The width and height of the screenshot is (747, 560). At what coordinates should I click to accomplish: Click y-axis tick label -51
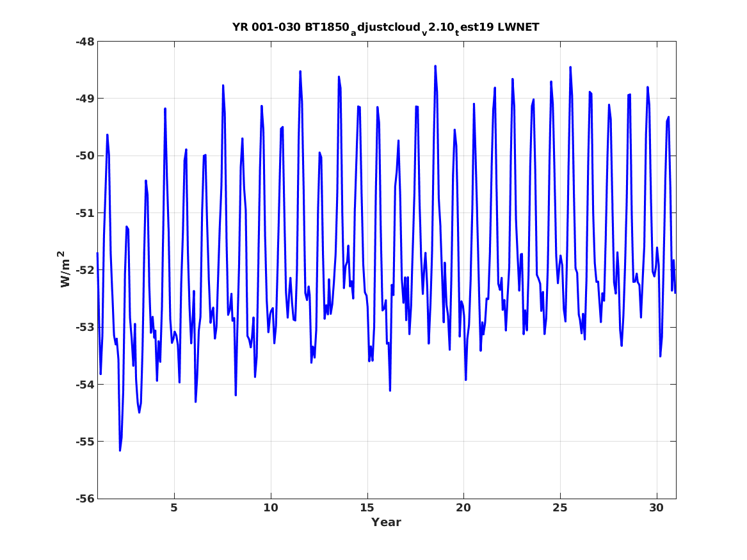(85, 213)
